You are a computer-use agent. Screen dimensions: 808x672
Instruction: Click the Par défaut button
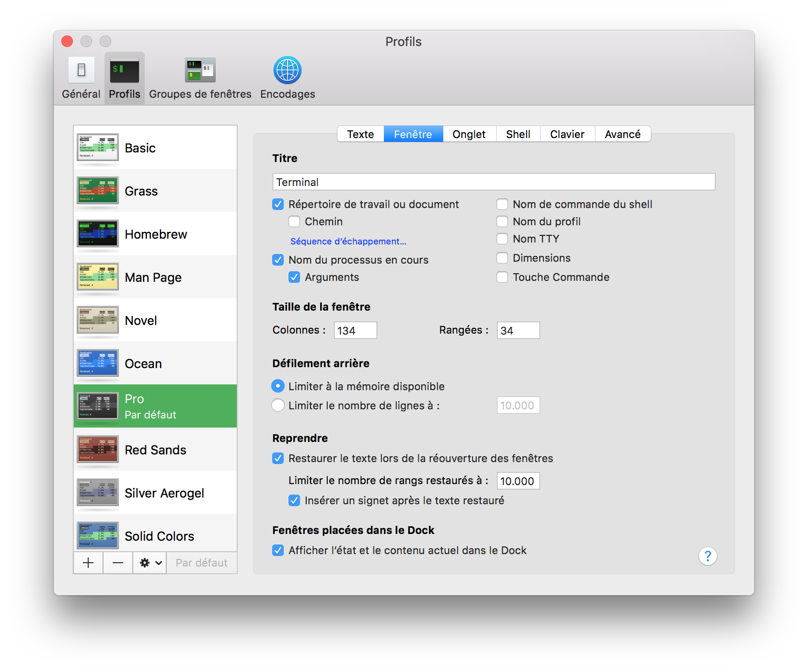(201, 562)
